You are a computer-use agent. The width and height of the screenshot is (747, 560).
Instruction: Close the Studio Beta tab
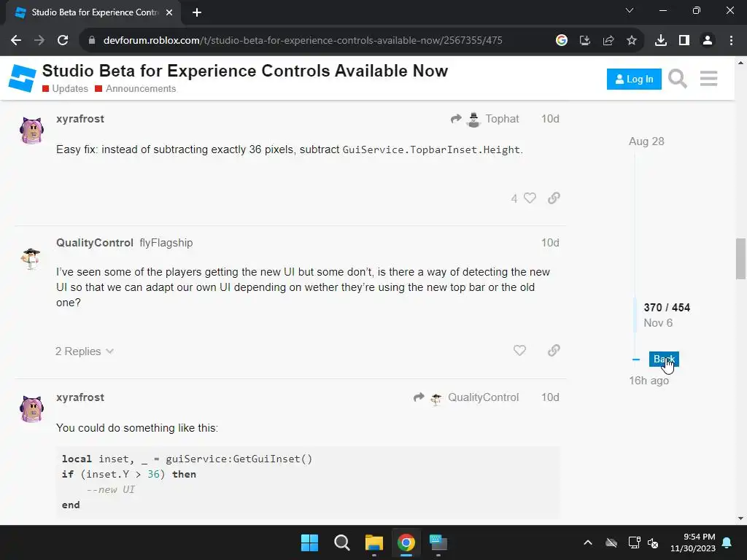coord(169,13)
